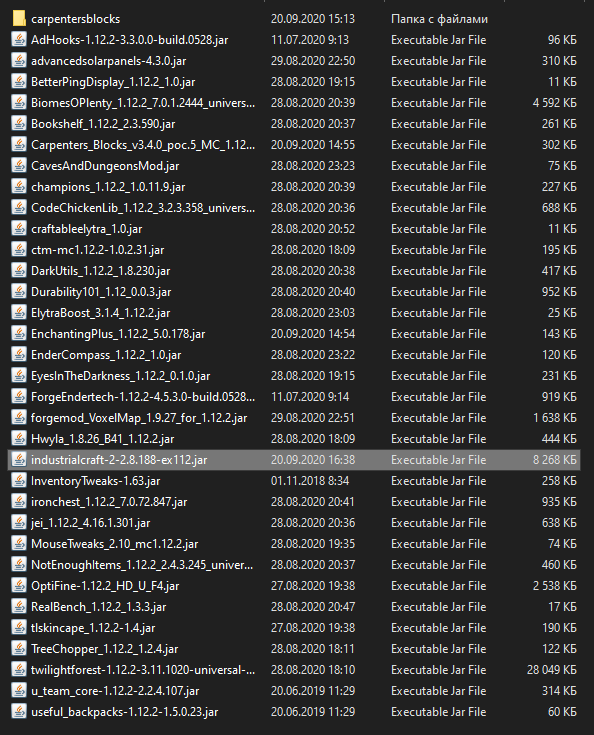The width and height of the screenshot is (594, 735).
Task: Click the jar icon next to twilightforest-1.12.2-3.11.1020-universal
Action: 19,670
